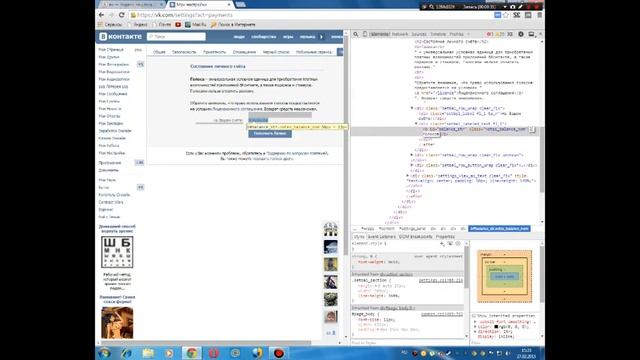The width and height of the screenshot is (640, 360).
Task: Click the blue top-up balance button
Action: (x=270, y=133)
